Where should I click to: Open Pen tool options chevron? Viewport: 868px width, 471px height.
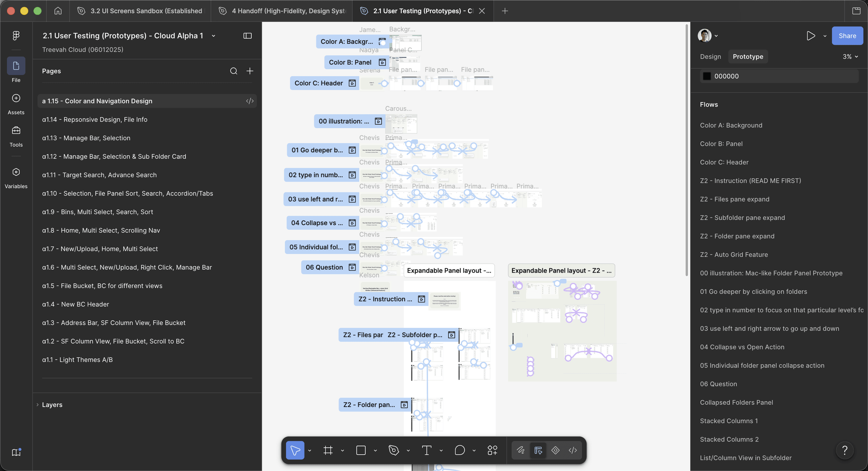(408, 451)
